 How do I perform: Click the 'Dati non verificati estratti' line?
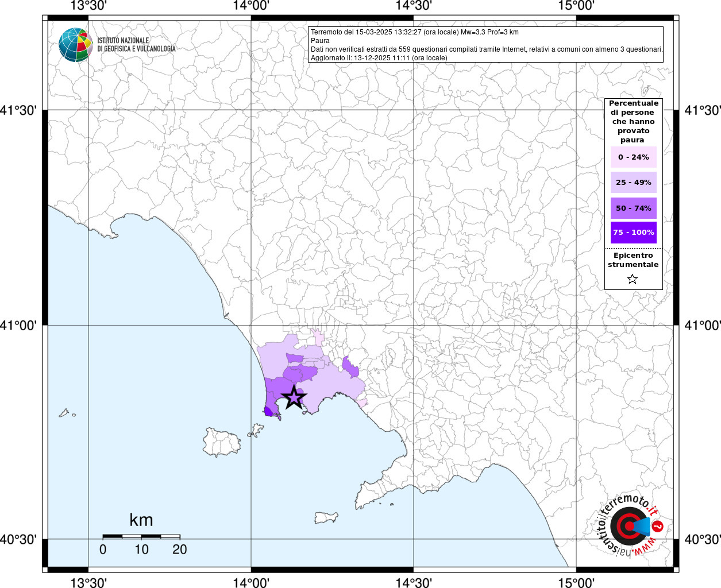[x=487, y=49]
